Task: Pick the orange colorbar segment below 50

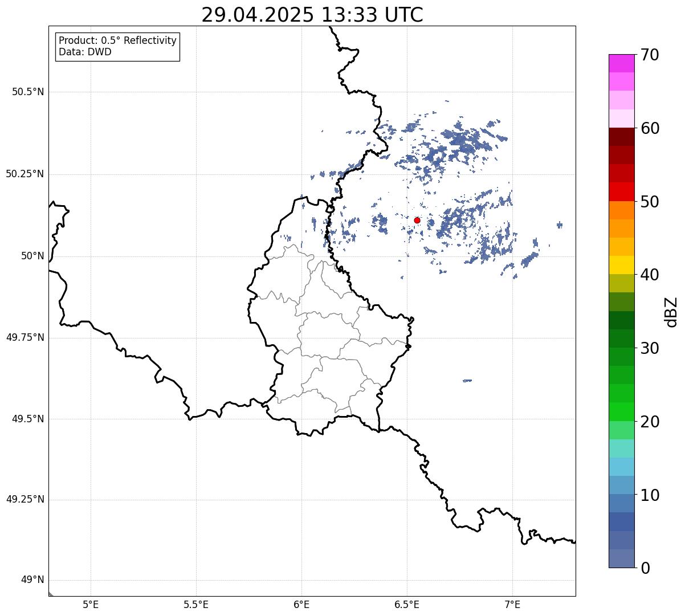Action: click(621, 210)
